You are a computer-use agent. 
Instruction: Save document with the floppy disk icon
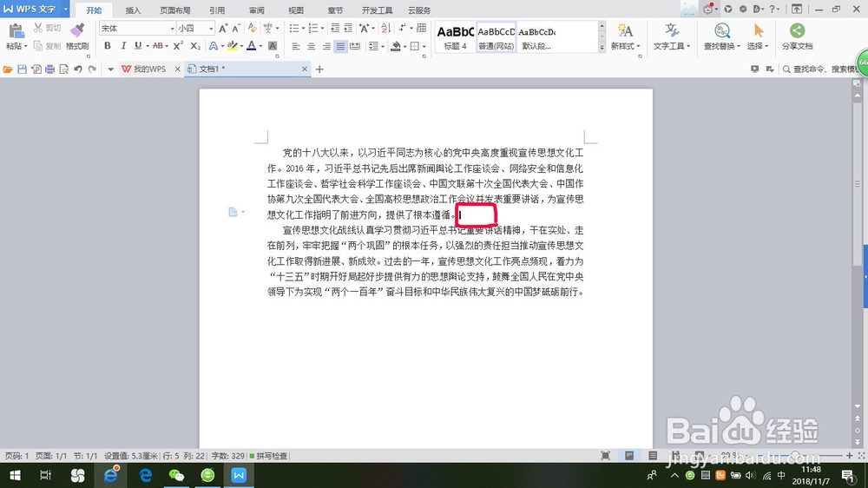(x=23, y=69)
